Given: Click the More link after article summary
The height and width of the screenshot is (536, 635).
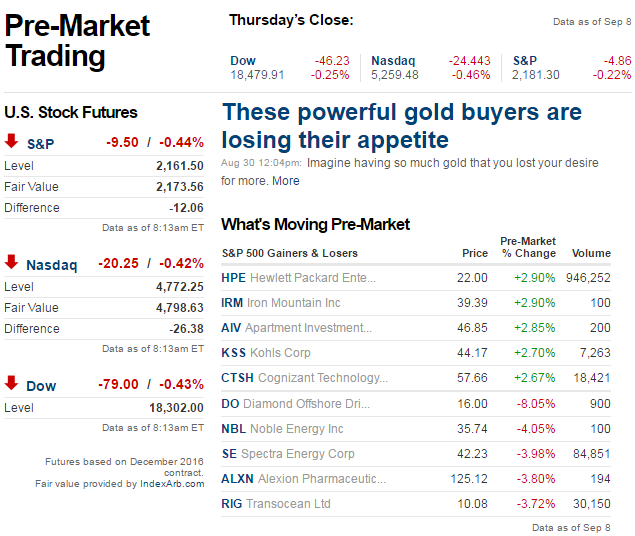Looking at the screenshot, I should (x=286, y=181).
